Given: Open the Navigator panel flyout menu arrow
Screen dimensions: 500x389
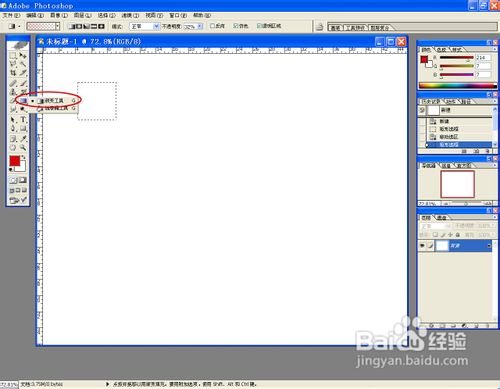Looking at the screenshot, I should 495,166.
